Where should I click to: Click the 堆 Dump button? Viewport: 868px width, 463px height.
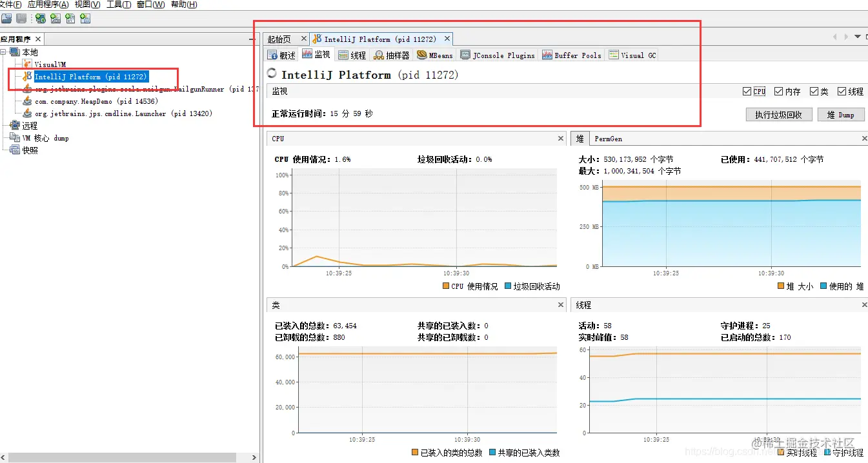click(x=841, y=115)
